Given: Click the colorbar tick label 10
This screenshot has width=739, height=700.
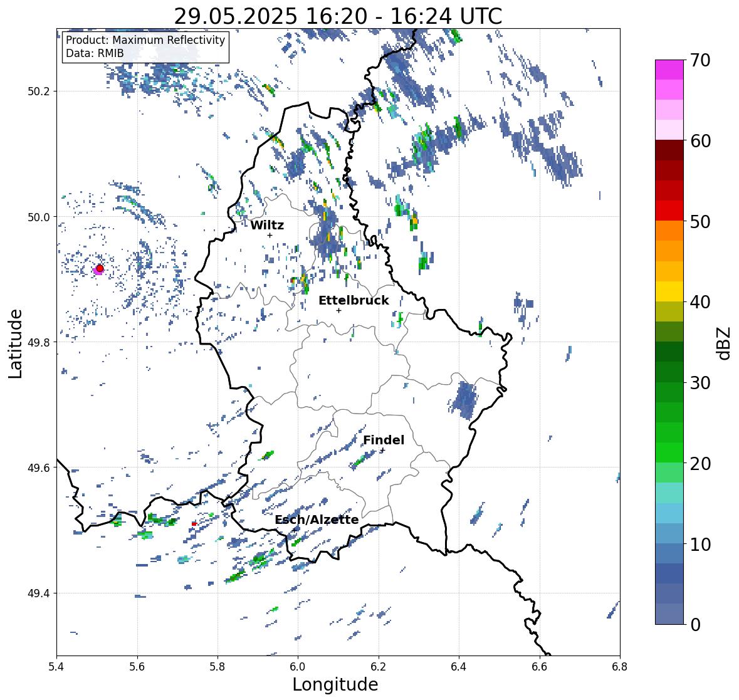Looking at the screenshot, I should [700, 544].
